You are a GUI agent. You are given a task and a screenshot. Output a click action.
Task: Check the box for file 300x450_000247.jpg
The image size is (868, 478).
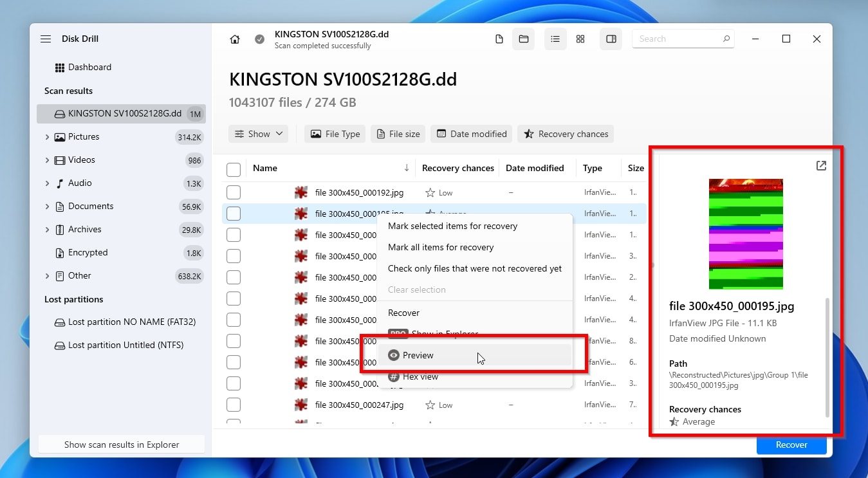coord(234,405)
